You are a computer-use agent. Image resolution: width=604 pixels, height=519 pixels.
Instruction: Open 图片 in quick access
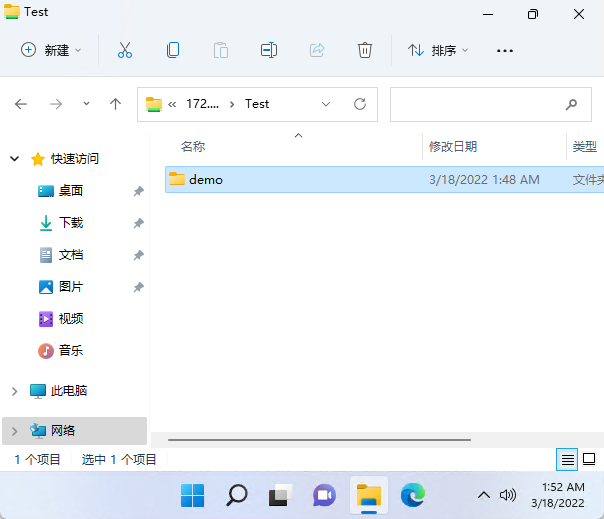pyautogui.click(x=71, y=287)
